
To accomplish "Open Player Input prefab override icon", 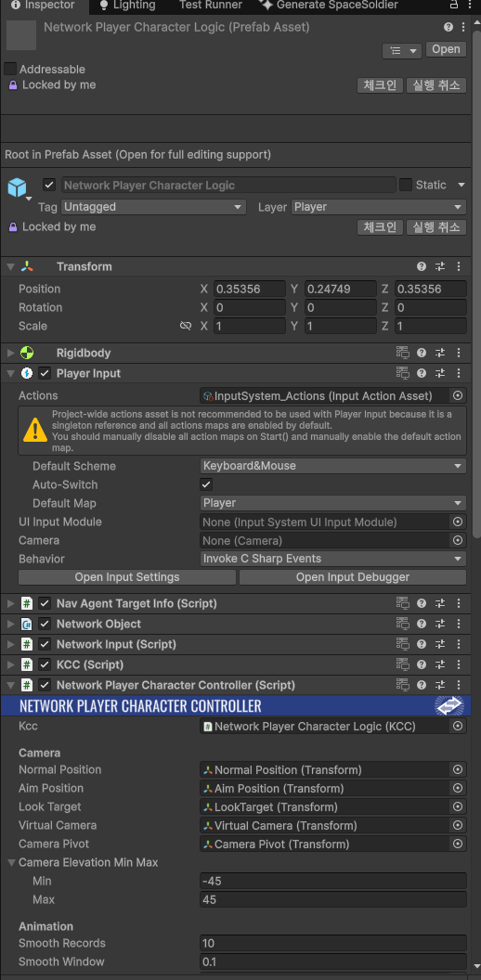I will tap(402, 373).
